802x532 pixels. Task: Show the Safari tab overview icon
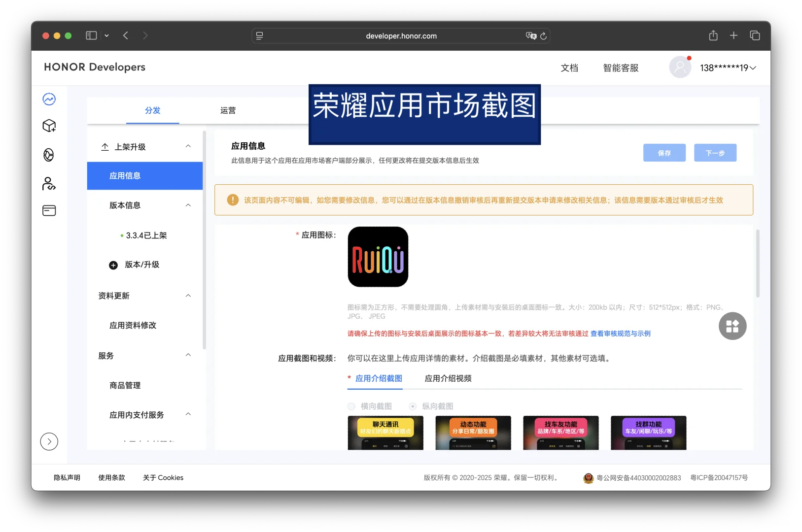(x=755, y=35)
